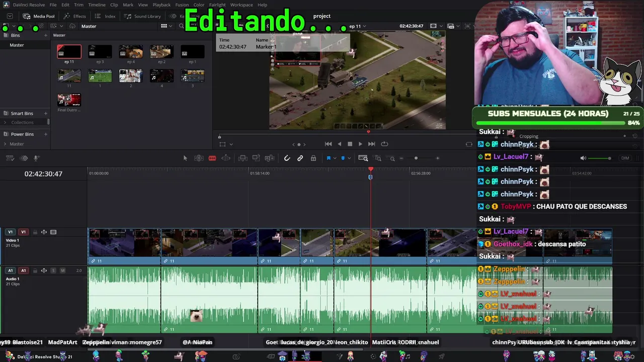Screen dimensions: 644x362
Task: Go to last frame in viewer
Action: pyautogui.click(x=371, y=144)
